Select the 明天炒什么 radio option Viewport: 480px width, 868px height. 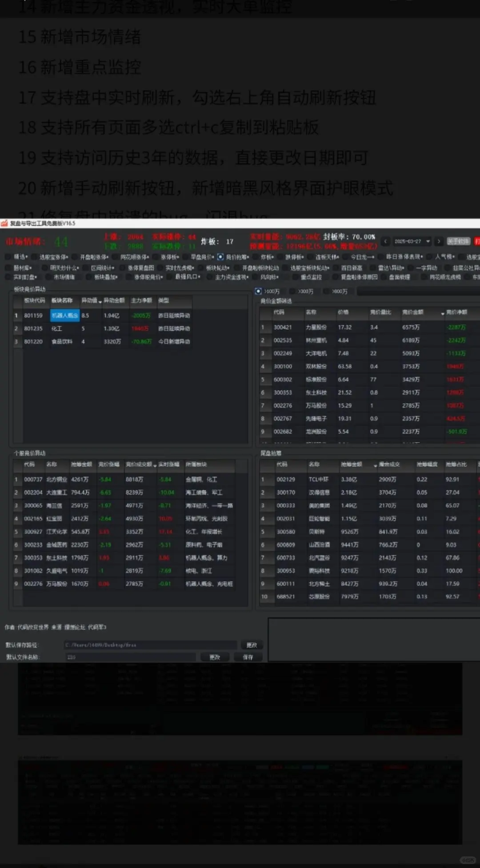61,268
